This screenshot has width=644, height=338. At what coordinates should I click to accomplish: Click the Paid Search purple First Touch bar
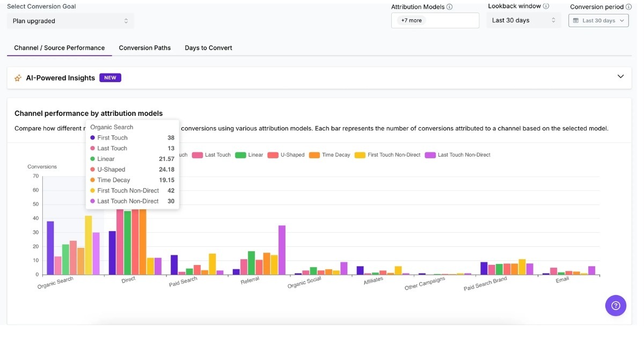174,265
